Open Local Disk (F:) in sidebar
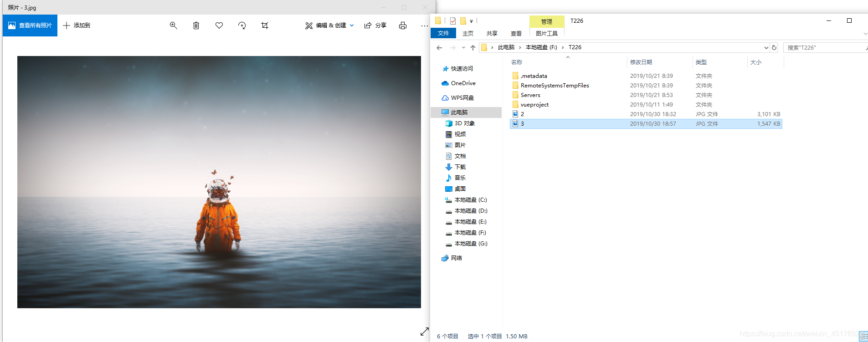Screen dimensions: 868x342 (466, 233)
